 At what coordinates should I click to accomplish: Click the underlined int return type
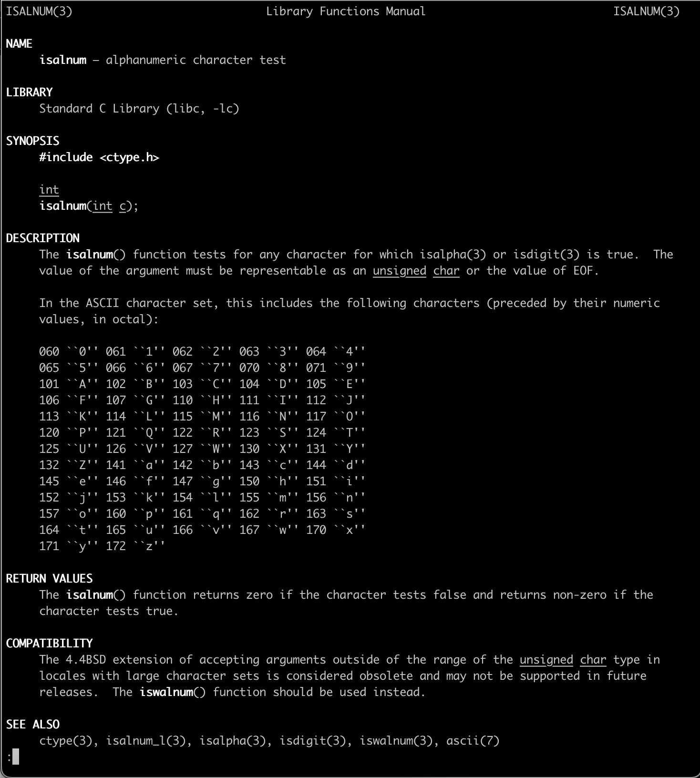pyautogui.click(x=49, y=190)
